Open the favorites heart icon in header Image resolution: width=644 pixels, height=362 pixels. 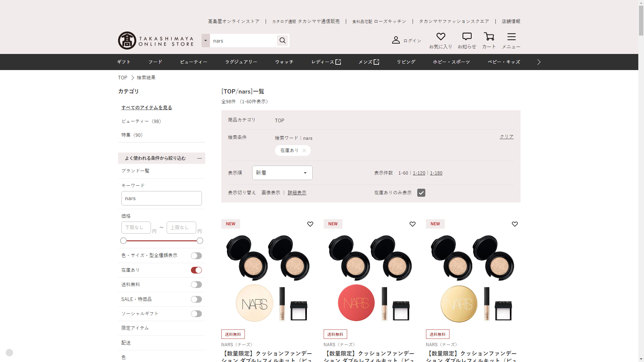pyautogui.click(x=441, y=37)
